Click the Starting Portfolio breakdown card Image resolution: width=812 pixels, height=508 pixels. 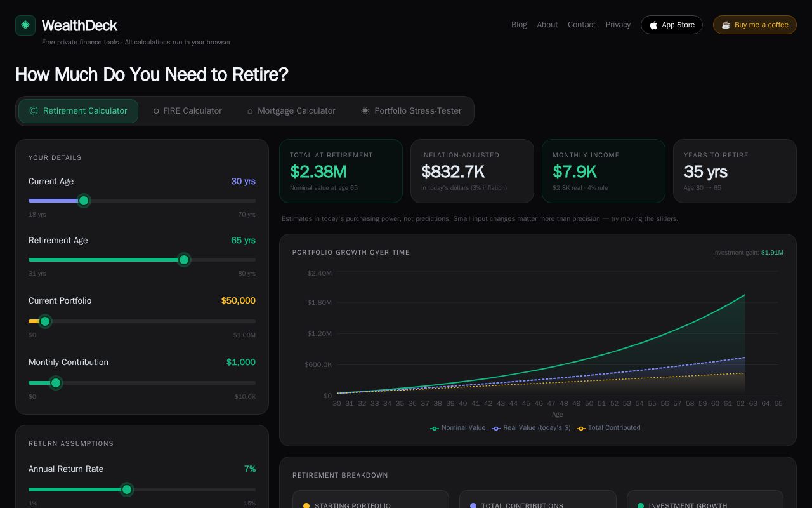[370, 500]
